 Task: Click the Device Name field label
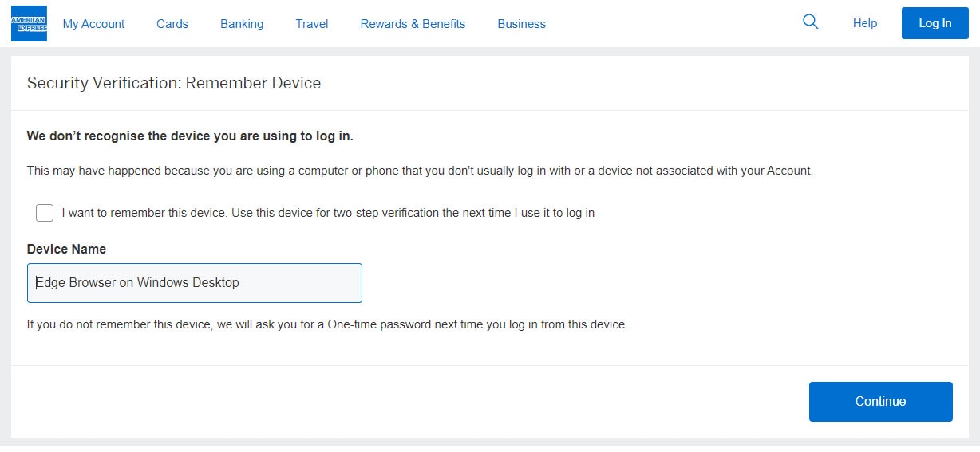click(x=66, y=249)
